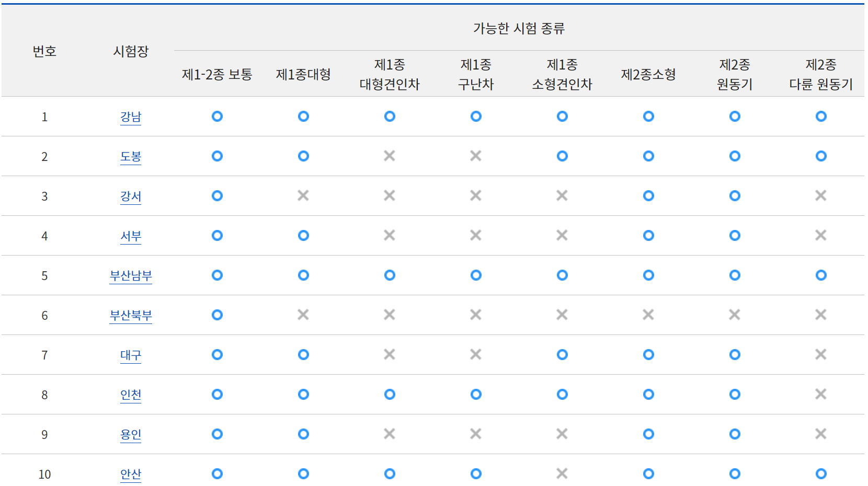Screen dimensions: 868x486
Task: Select the 제2종소형 availability marker for 강서
Action: (648, 196)
